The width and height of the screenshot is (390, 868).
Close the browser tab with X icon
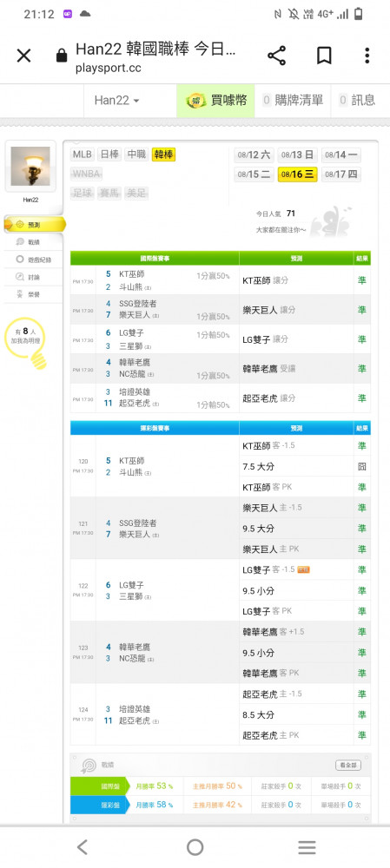pos(23,56)
